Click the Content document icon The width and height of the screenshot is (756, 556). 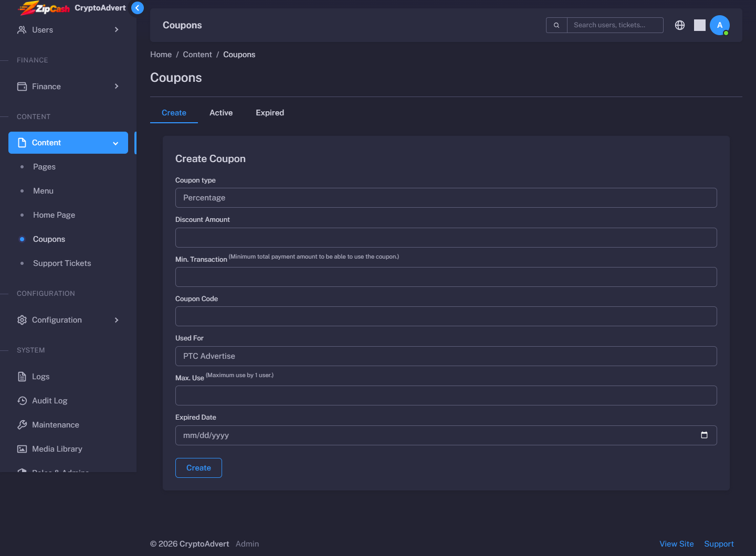pyautogui.click(x=22, y=143)
